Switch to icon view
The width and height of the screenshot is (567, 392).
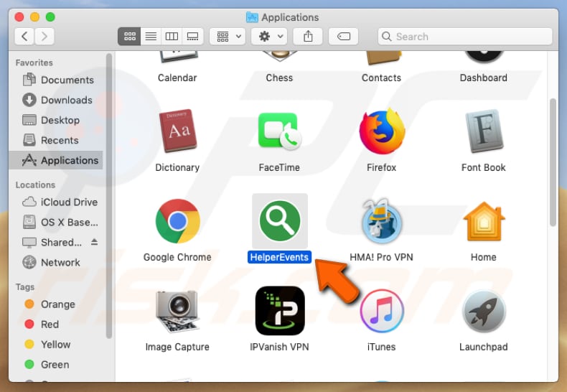pyautogui.click(x=129, y=36)
